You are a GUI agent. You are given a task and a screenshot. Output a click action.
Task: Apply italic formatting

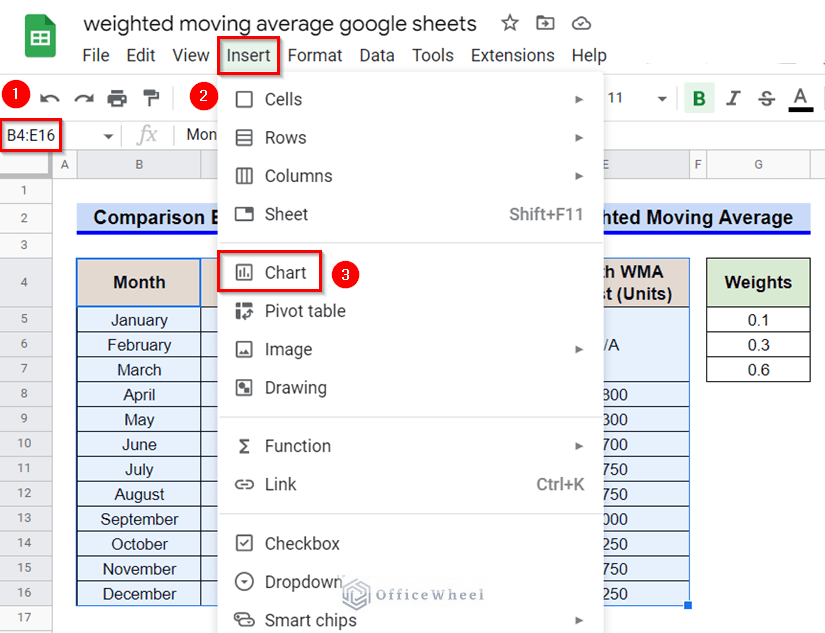pos(733,98)
